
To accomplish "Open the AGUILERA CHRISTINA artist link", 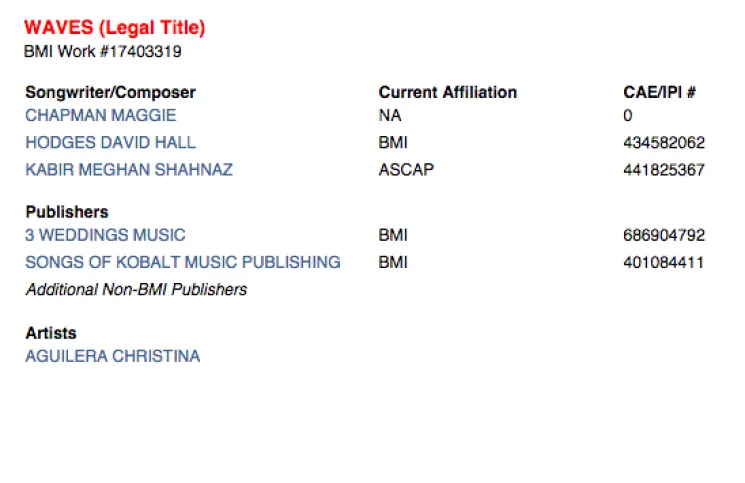I will 112,356.
